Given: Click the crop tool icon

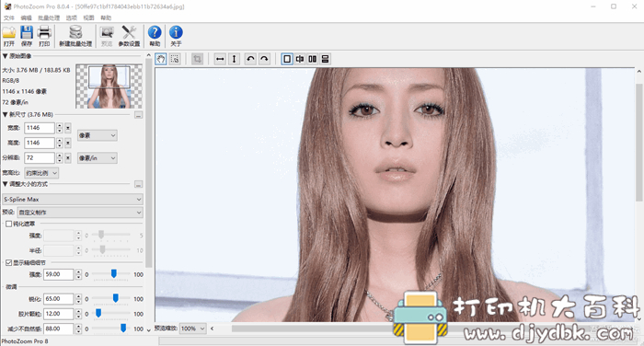Looking at the screenshot, I should click(x=197, y=59).
